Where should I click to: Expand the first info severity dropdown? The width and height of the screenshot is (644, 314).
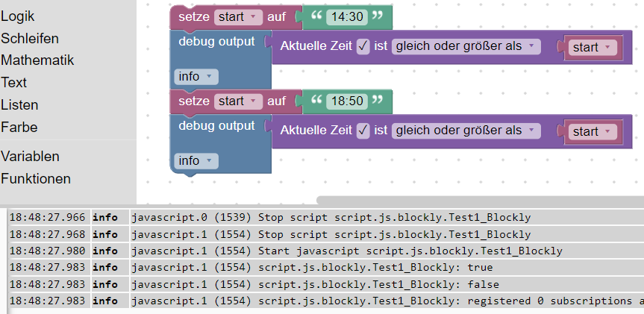click(x=197, y=76)
